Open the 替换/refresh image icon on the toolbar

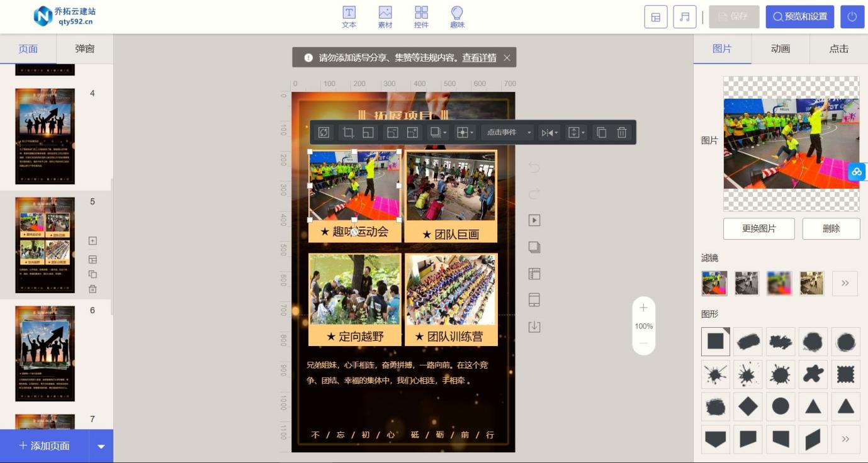[323, 132]
